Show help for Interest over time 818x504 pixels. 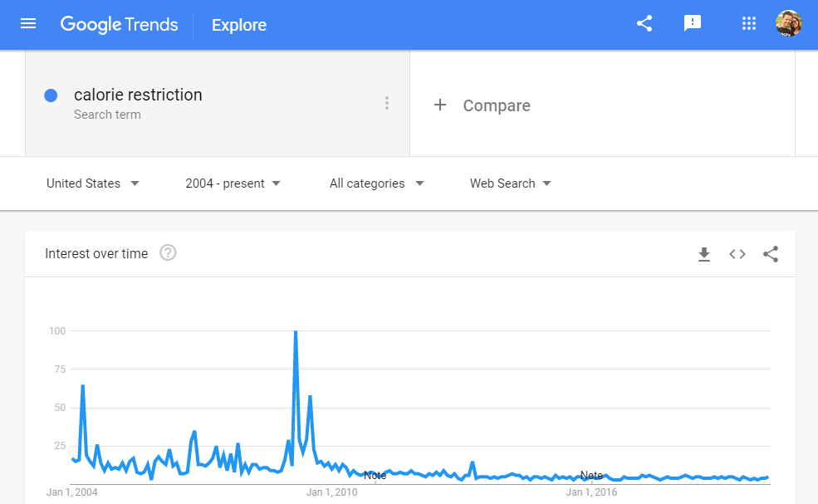[x=168, y=253]
